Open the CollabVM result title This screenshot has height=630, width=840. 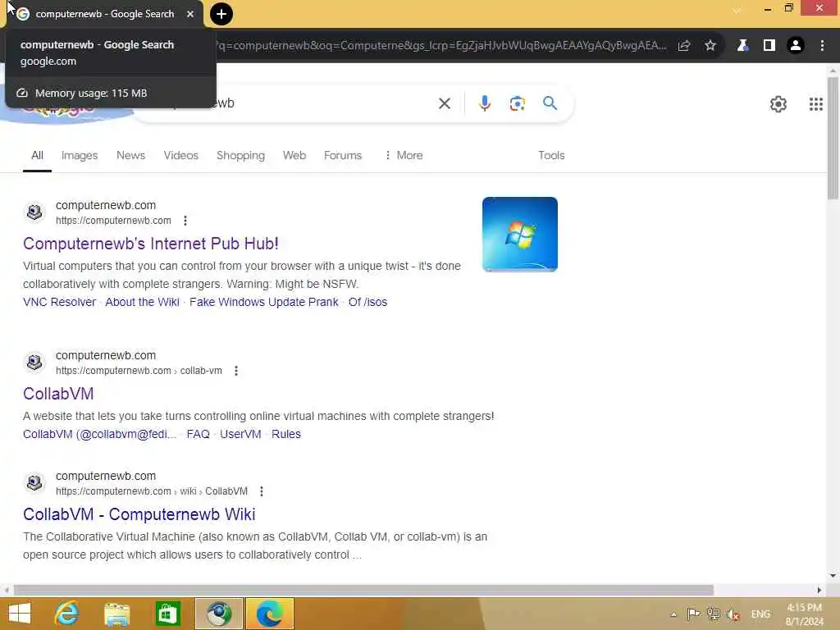tap(58, 394)
